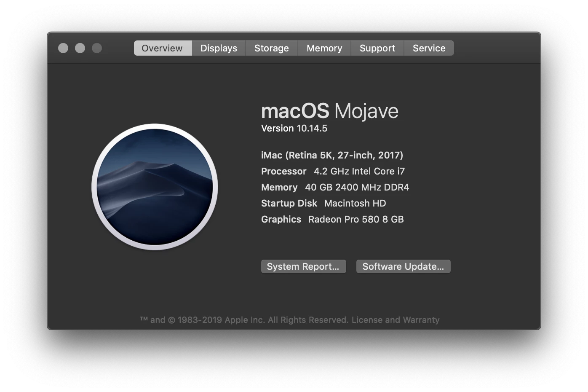Viewport: 588px width, 392px height.
Task: Click the Graphics label
Action: 281,219
